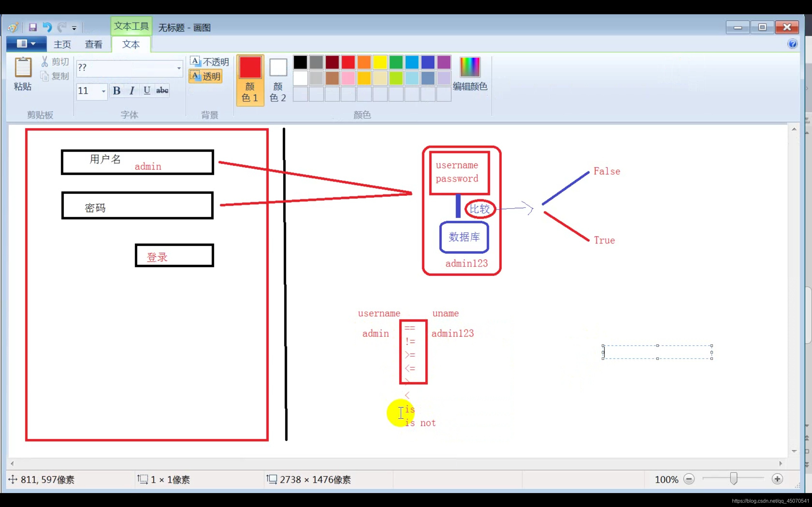Click inside the dashed text box on canvas
Image resolution: width=812 pixels, height=507 pixels.
pos(657,352)
